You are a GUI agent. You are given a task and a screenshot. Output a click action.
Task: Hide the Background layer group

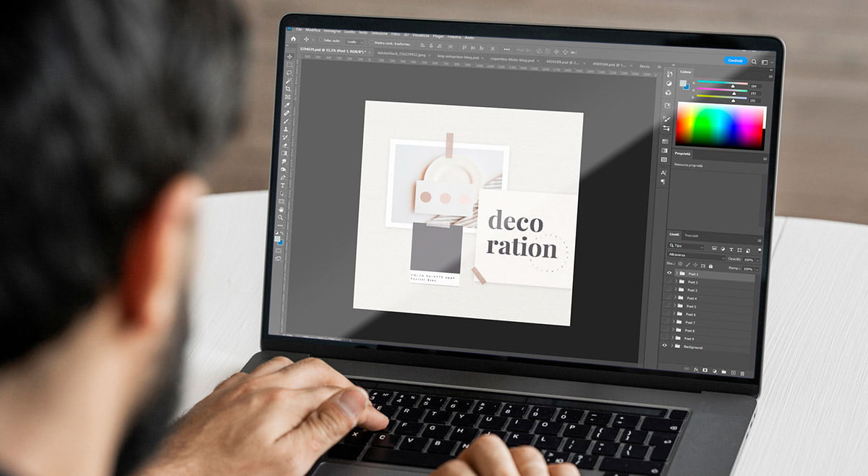[665, 346]
